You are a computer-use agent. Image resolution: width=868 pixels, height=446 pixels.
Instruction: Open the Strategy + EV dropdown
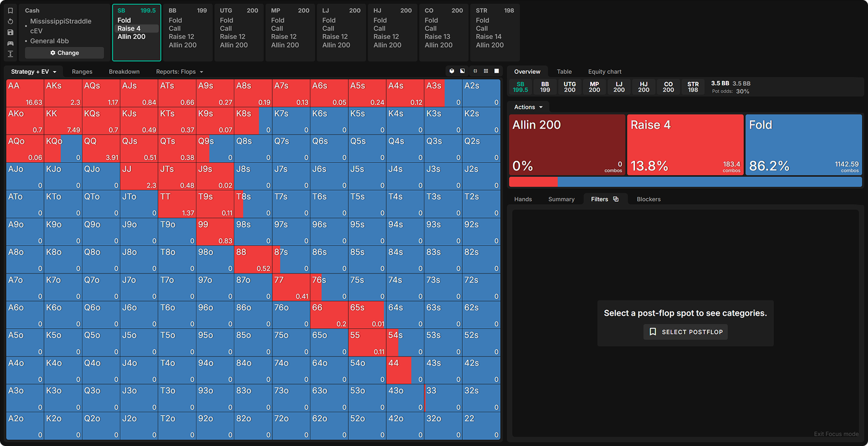click(34, 72)
